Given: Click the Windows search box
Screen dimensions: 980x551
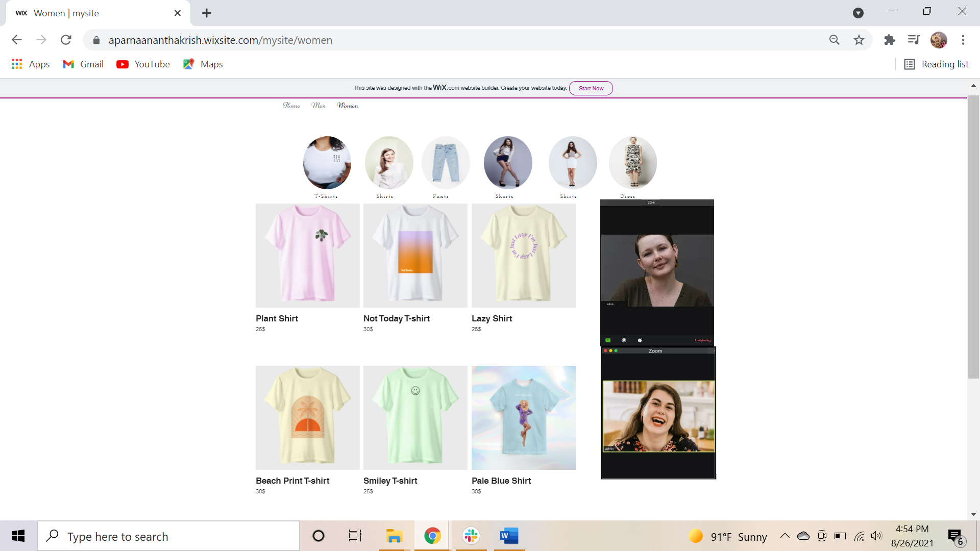Looking at the screenshot, I should (168, 536).
